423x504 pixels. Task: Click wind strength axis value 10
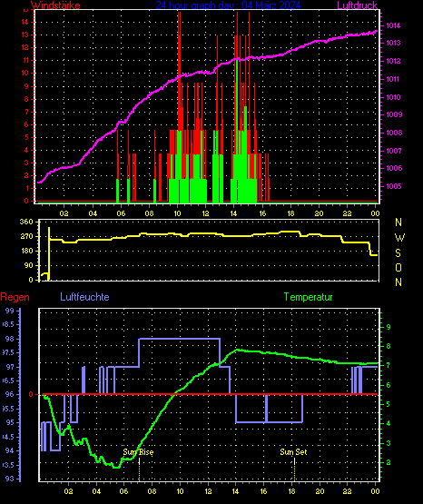point(25,73)
